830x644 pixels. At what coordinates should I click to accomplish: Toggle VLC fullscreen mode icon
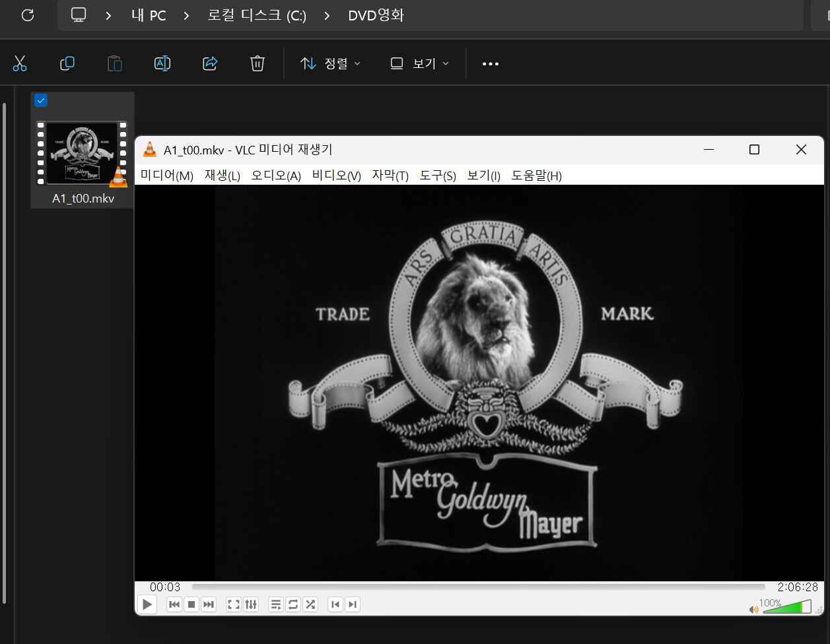tap(233, 604)
